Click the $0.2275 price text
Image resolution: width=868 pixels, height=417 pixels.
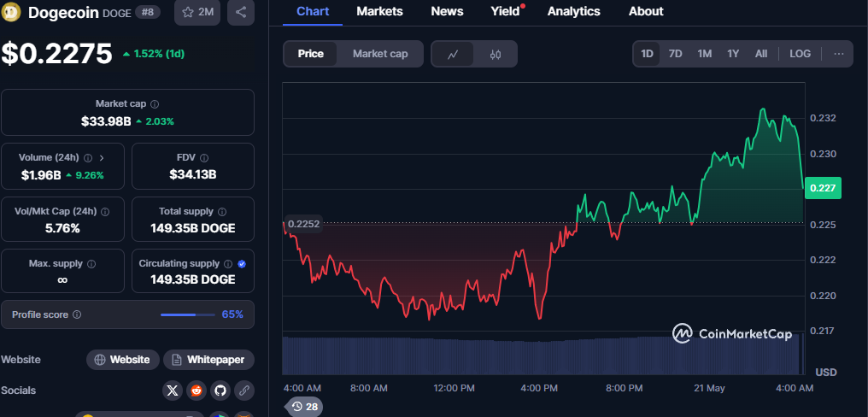pyautogui.click(x=56, y=54)
